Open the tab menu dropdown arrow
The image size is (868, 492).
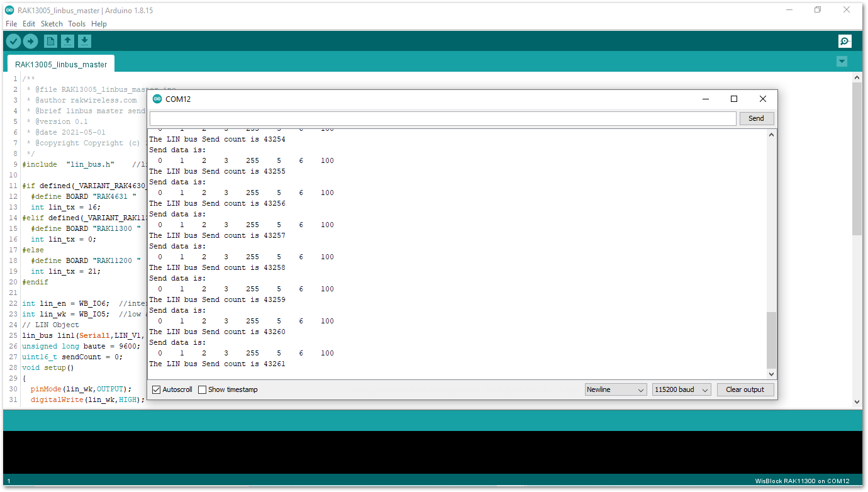point(842,62)
